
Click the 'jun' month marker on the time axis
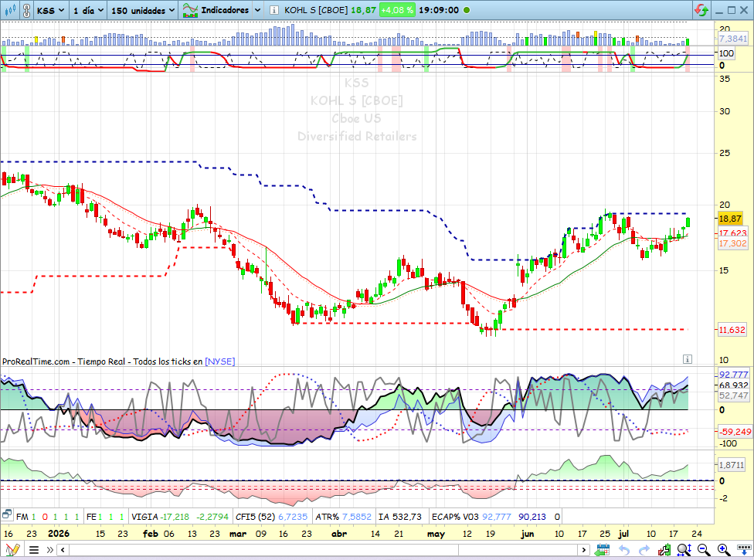[x=528, y=534]
